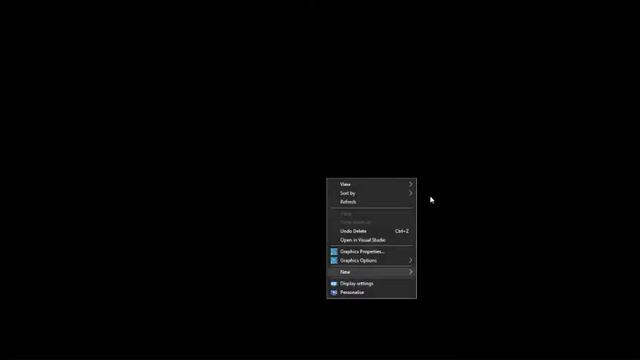
Task: Open Display settings via its monitor icon
Action: click(x=334, y=284)
